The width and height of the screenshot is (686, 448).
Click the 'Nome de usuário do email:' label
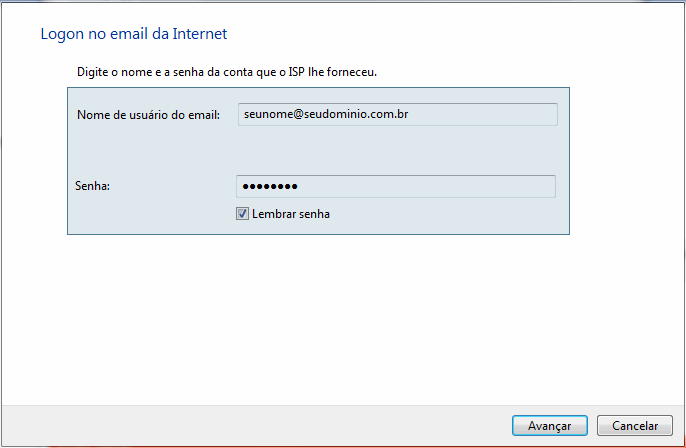148,115
